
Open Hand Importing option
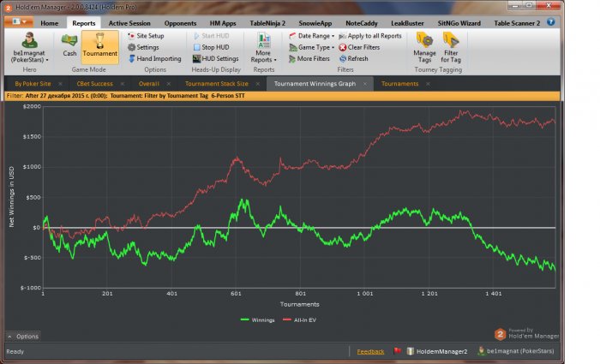[x=154, y=58]
